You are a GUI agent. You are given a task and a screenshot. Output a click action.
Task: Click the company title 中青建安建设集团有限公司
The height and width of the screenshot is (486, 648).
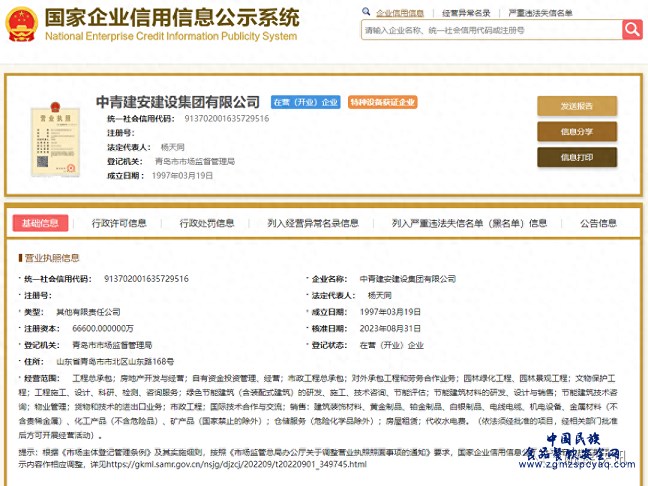click(178, 102)
